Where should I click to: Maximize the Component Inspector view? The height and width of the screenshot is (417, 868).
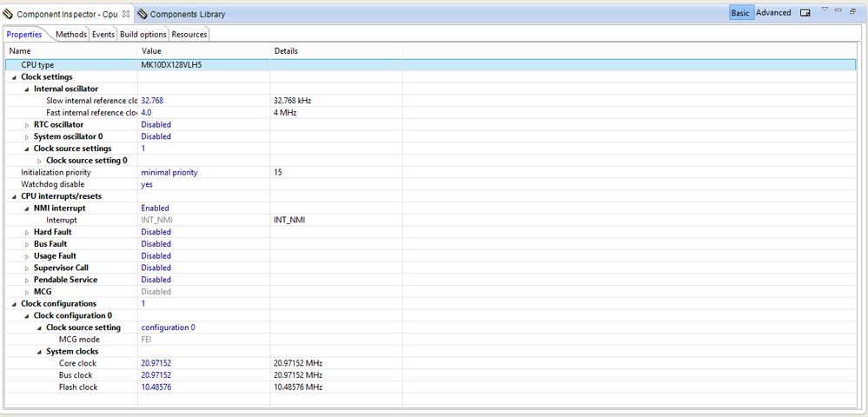(x=852, y=10)
